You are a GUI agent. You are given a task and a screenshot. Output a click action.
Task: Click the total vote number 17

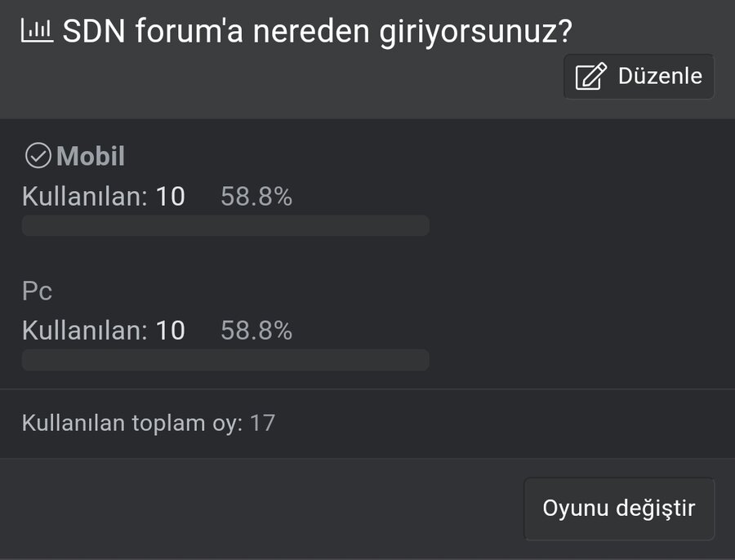pyautogui.click(x=262, y=423)
